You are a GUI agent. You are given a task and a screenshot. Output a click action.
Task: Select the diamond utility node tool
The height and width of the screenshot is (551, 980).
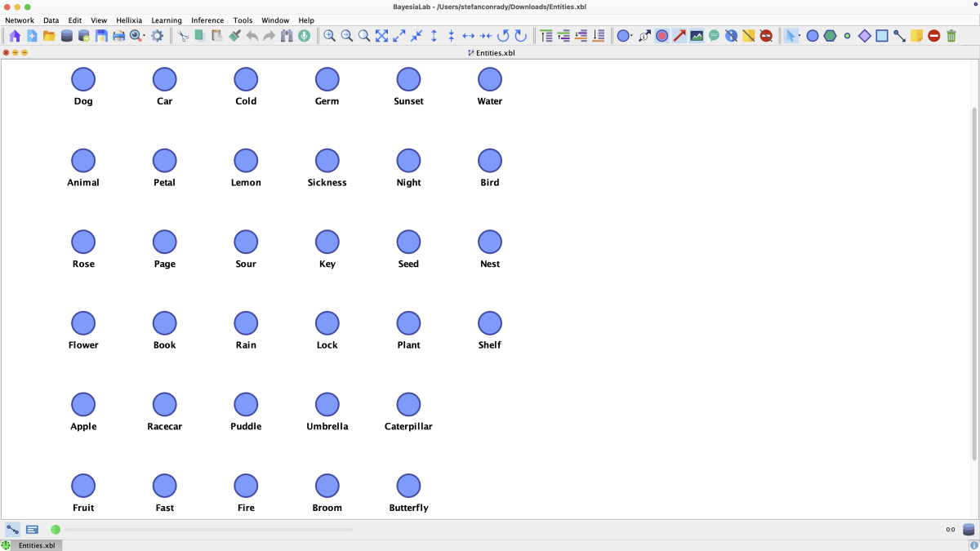(865, 36)
